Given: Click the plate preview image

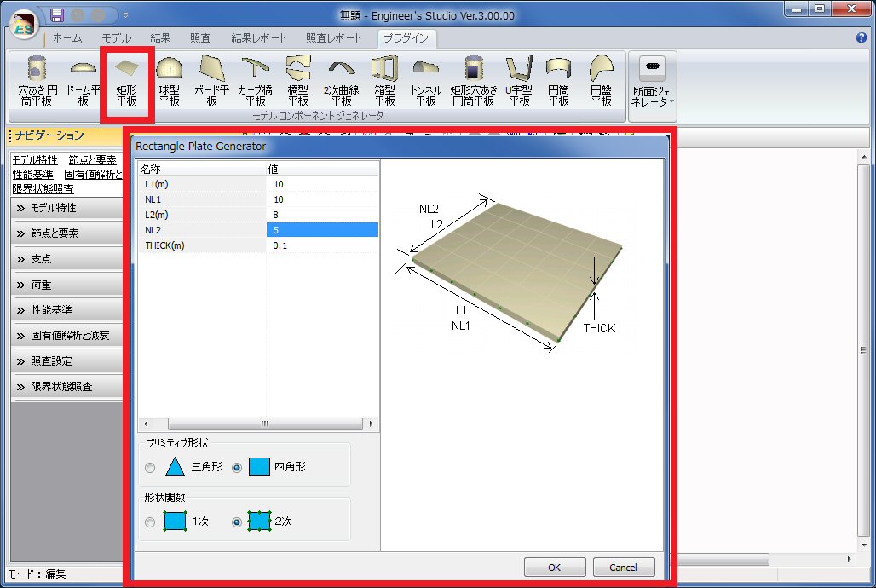Looking at the screenshot, I should click(x=509, y=274).
